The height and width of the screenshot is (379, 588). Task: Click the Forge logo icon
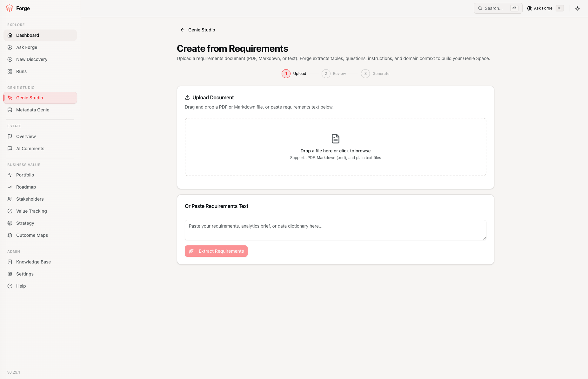(x=10, y=8)
